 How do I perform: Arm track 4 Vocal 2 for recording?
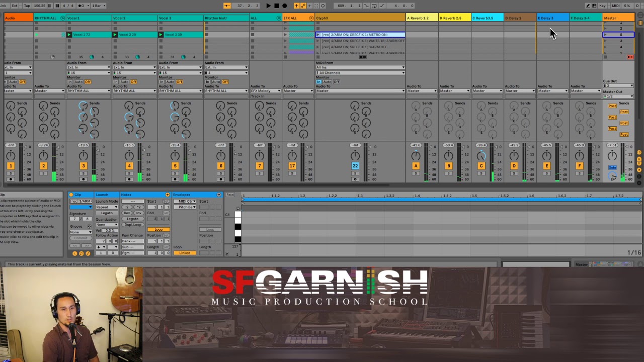(x=129, y=179)
